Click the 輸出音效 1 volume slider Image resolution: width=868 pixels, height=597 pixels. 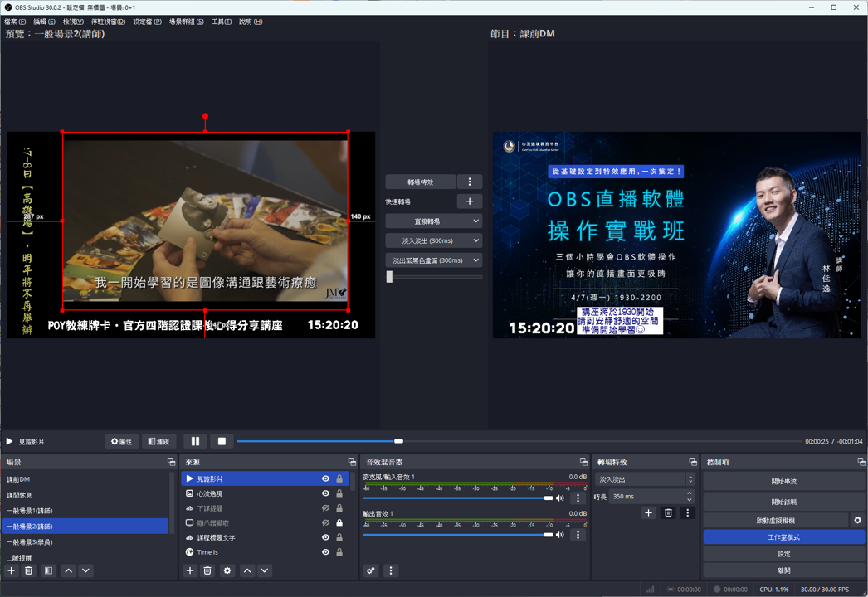pos(456,535)
